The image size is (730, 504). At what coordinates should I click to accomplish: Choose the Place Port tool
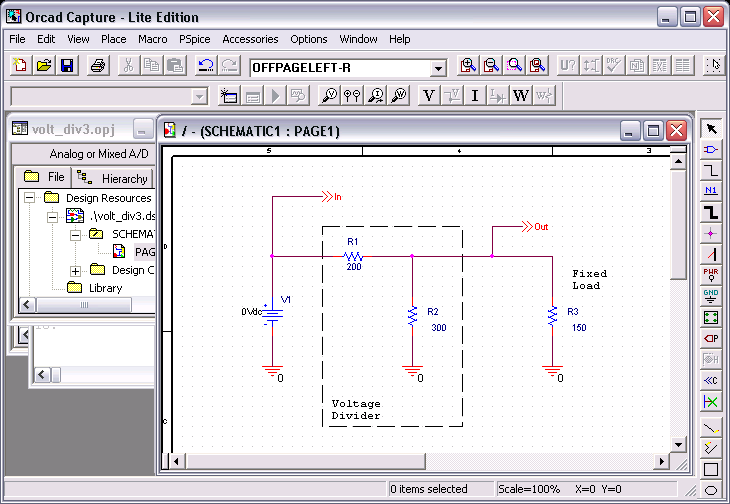tap(711, 338)
